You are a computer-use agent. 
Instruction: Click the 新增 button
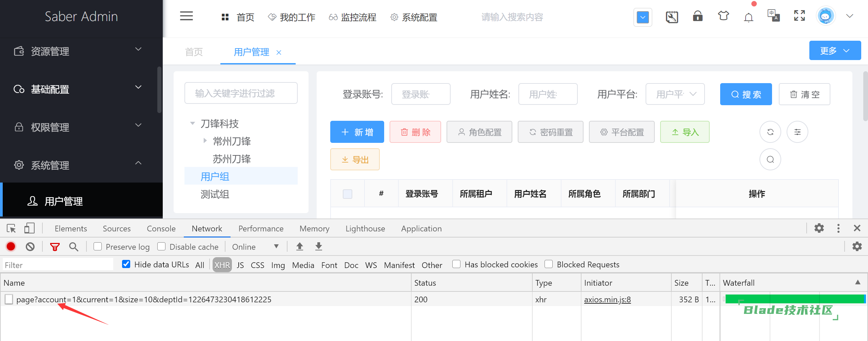(357, 132)
